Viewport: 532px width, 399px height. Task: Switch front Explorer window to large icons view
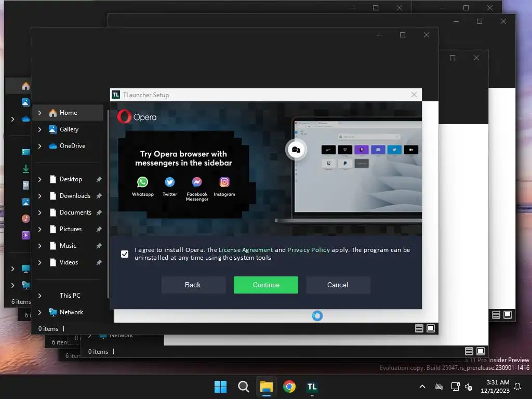431,328
